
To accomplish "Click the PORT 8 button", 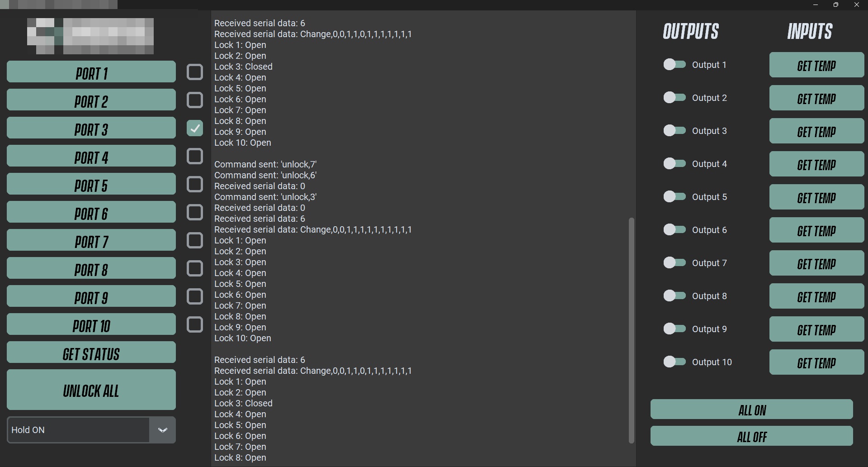I will (x=91, y=268).
